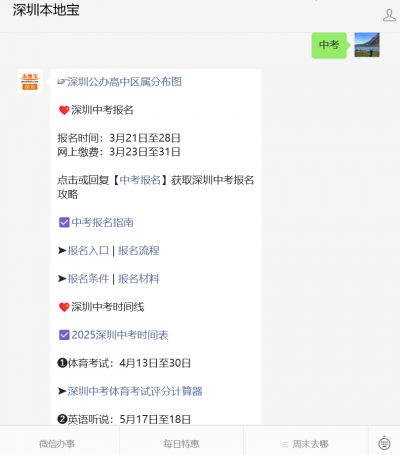Open 报名入口 link
Screen dimensions: 400x455
click(88, 250)
